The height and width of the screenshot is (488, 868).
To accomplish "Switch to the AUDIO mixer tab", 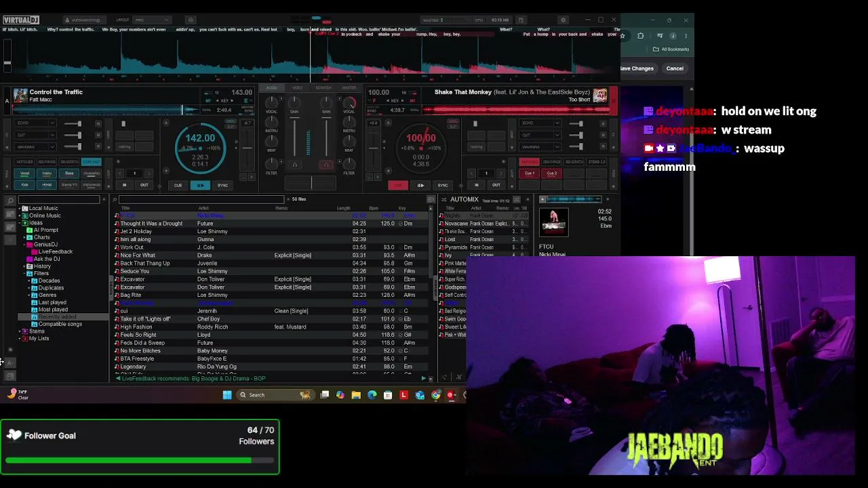I will 272,88.
